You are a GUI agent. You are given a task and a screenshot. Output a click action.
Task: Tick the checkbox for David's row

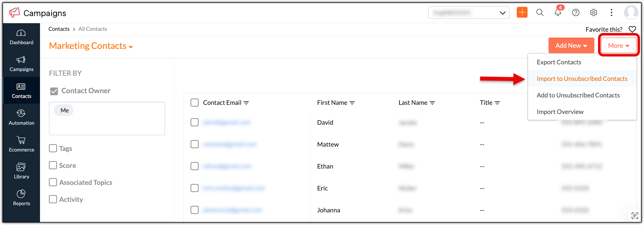(195, 122)
